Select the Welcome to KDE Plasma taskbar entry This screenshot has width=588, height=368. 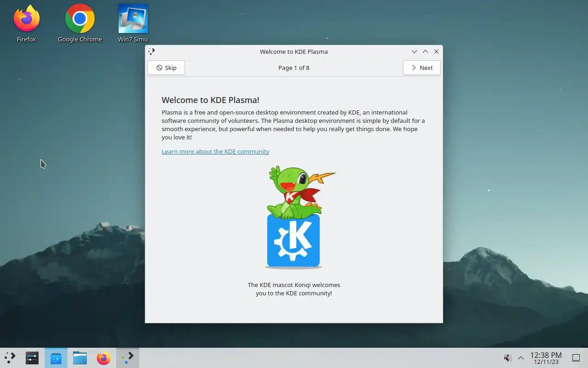coord(128,357)
